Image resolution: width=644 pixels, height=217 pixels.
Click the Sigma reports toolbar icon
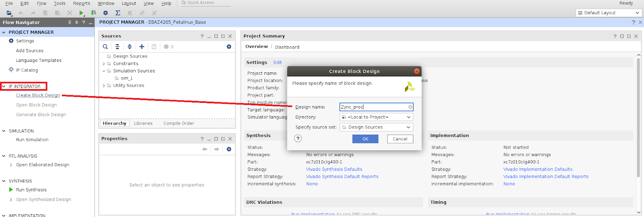click(x=118, y=13)
